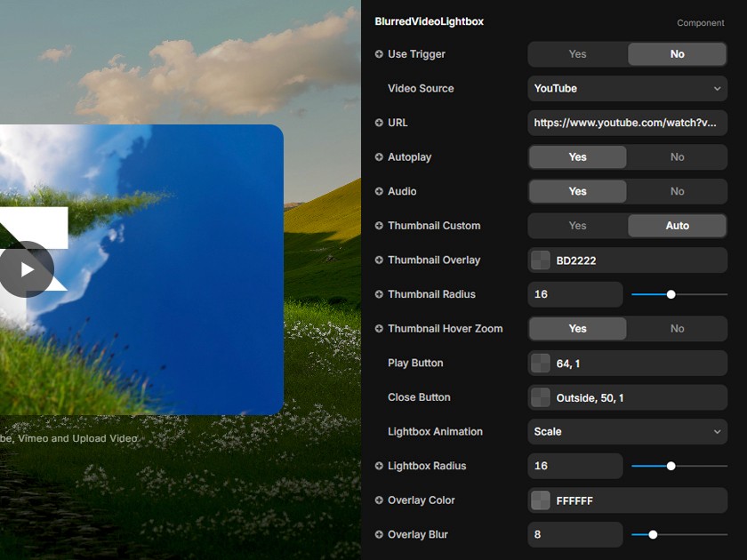Click the Lightbox Radius value field
This screenshot has height=560, width=747.
575,465
